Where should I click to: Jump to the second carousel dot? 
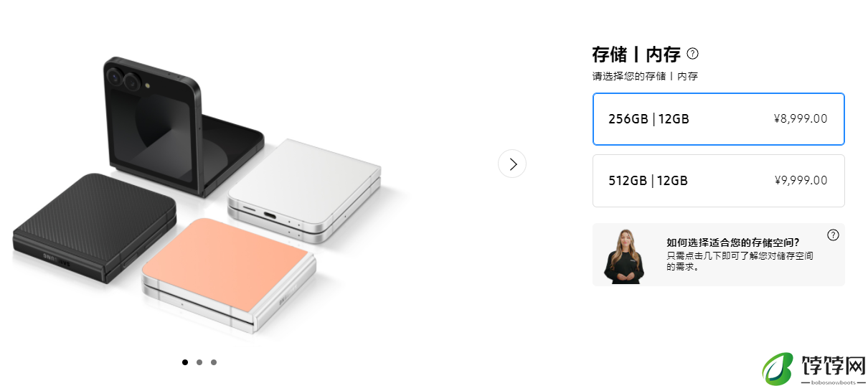click(199, 362)
